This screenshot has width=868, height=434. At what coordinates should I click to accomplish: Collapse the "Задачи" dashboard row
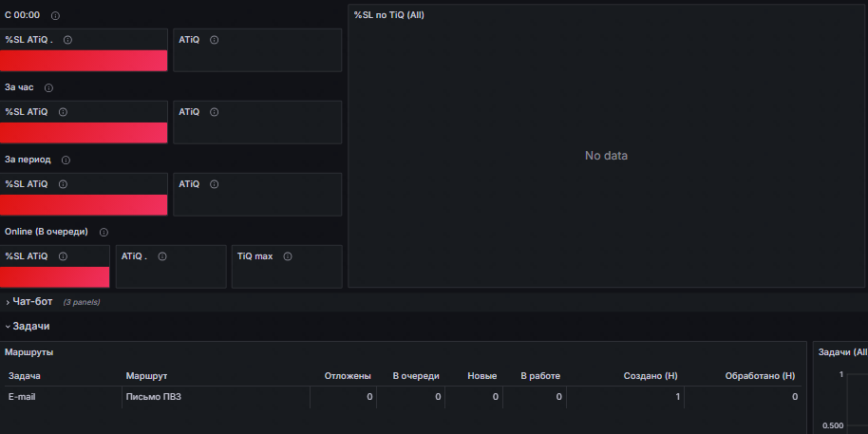[x=30, y=326]
